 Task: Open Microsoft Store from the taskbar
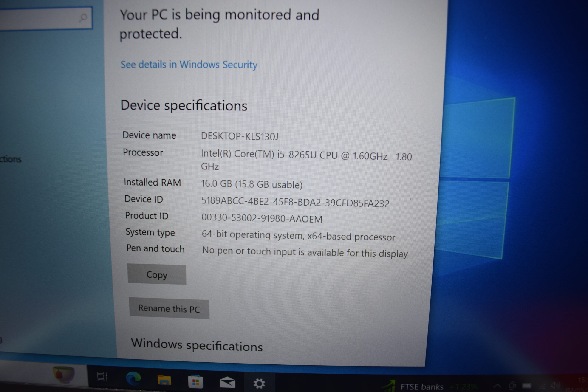pyautogui.click(x=195, y=382)
